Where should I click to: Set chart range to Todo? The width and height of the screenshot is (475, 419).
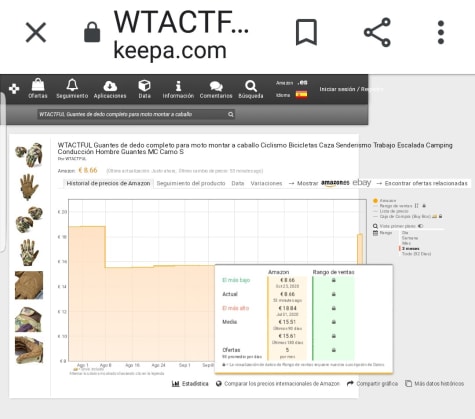click(x=416, y=254)
